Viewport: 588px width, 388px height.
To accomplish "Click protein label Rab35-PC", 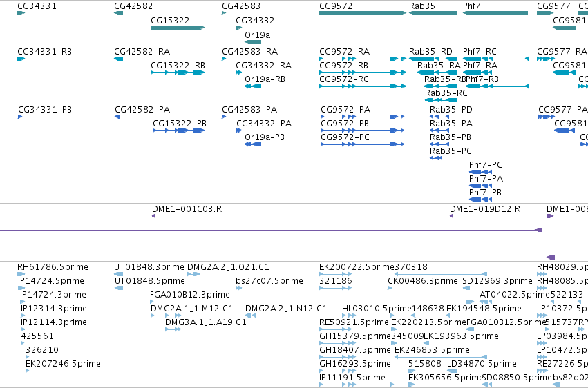I will click(x=451, y=151).
